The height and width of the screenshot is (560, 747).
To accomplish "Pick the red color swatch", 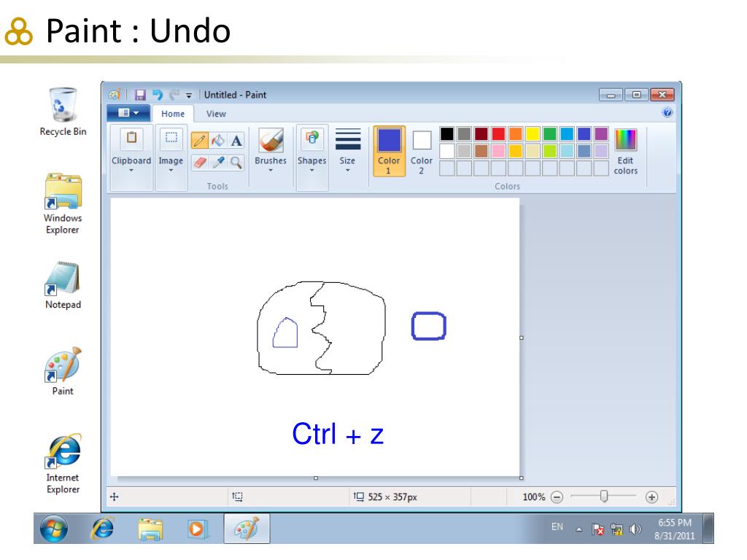I will (498, 134).
